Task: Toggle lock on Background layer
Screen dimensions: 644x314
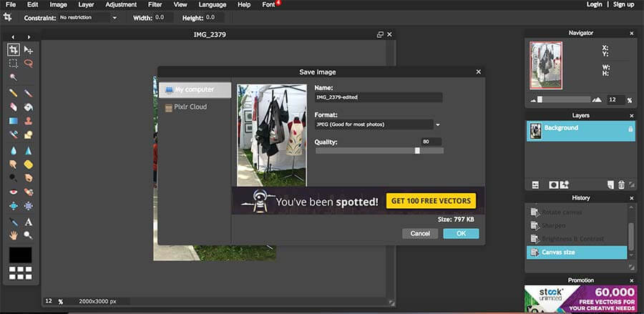Action: point(630,129)
